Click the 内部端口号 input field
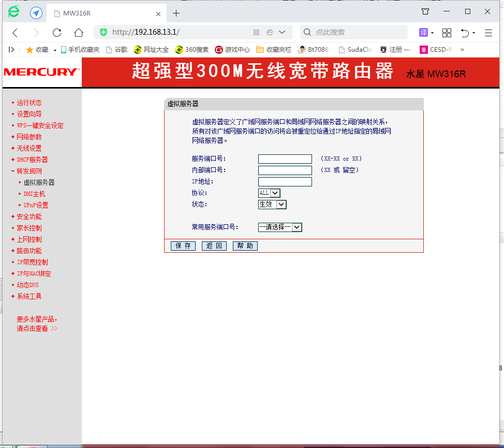The width and height of the screenshot is (504, 448). coord(285,170)
